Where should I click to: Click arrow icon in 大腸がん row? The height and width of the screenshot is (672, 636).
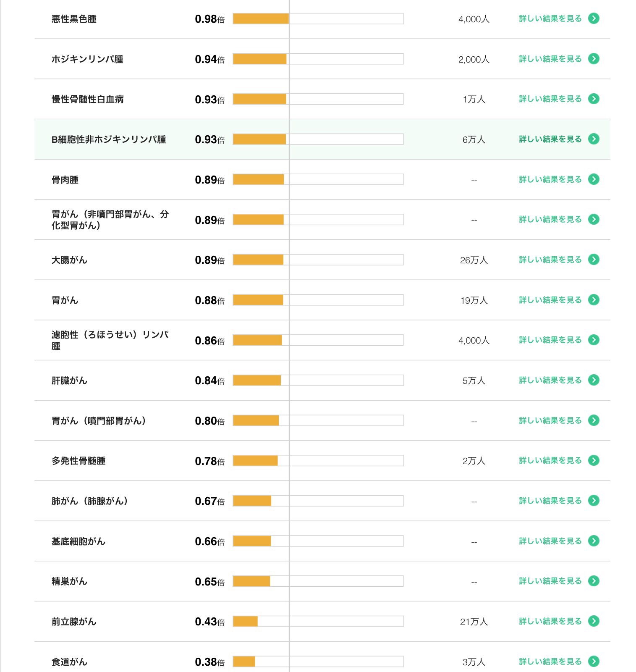pyautogui.click(x=594, y=260)
